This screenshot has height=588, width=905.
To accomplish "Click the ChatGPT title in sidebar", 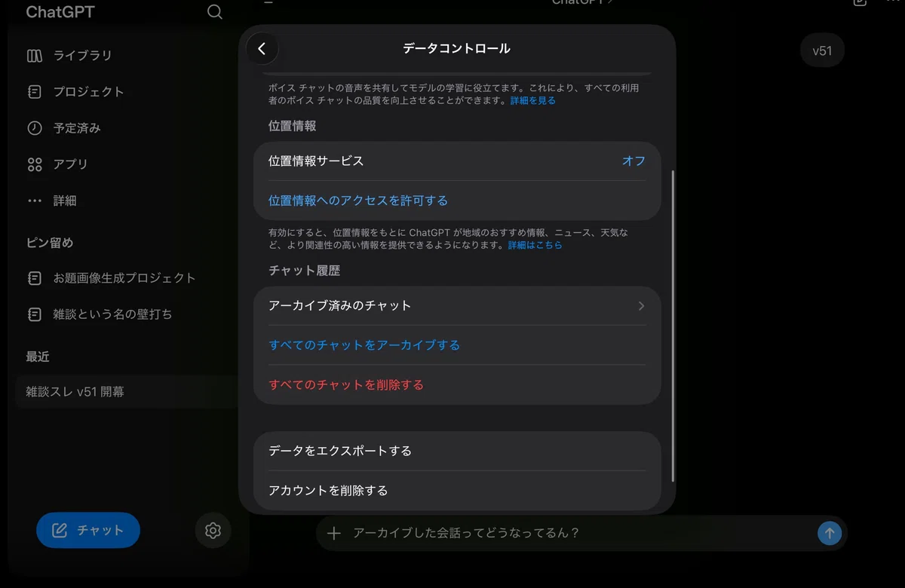I will [x=60, y=12].
